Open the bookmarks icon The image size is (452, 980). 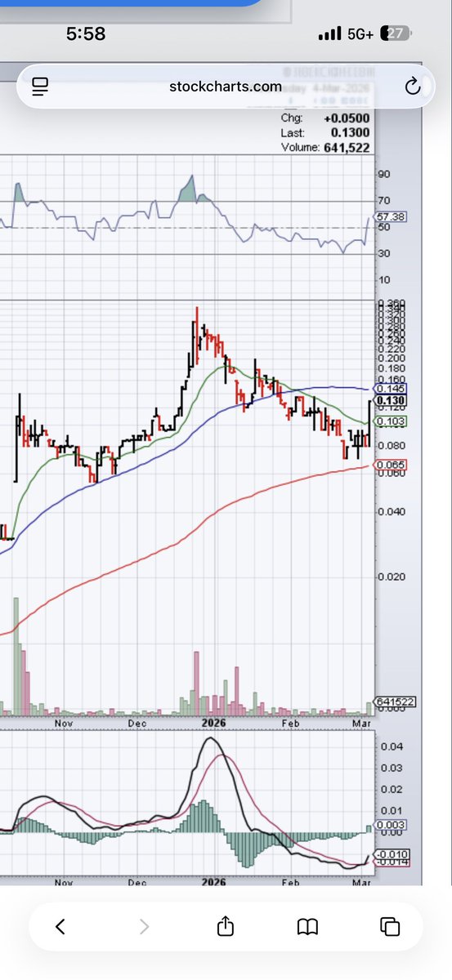click(x=307, y=926)
